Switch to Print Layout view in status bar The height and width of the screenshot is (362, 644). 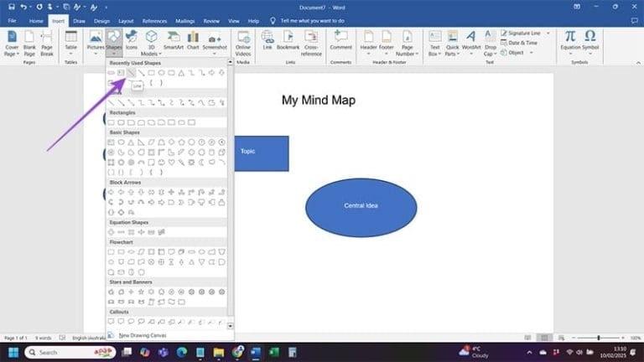(544, 338)
